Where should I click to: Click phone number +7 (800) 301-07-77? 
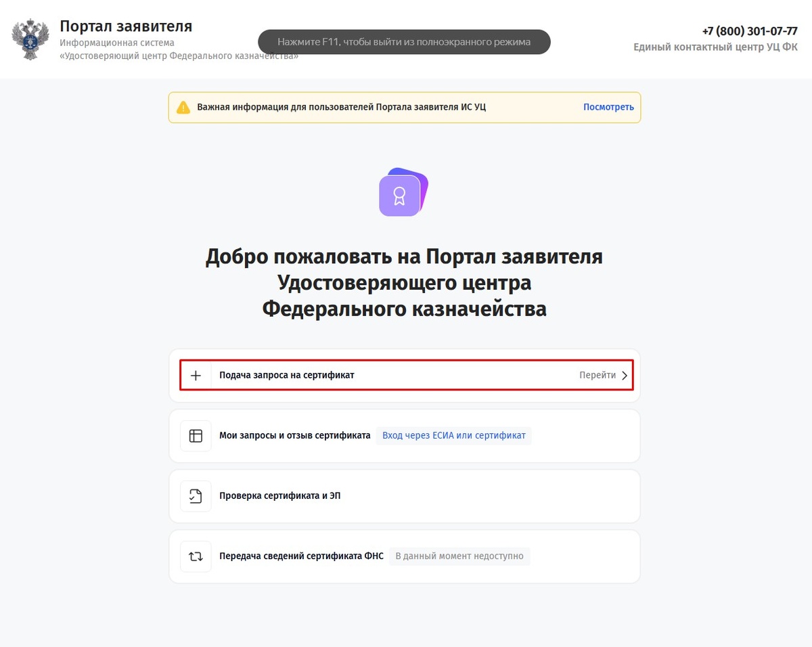tap(750, 31)
